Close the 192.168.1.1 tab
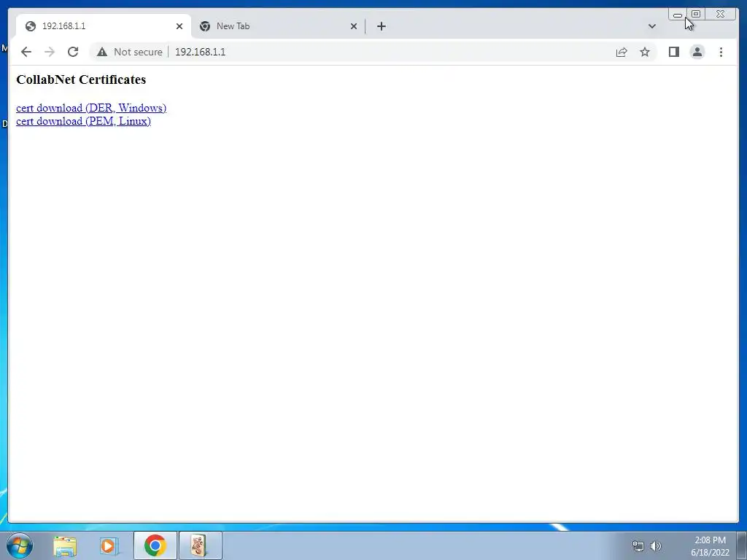 pyautogui.click(x=179, y=26)
